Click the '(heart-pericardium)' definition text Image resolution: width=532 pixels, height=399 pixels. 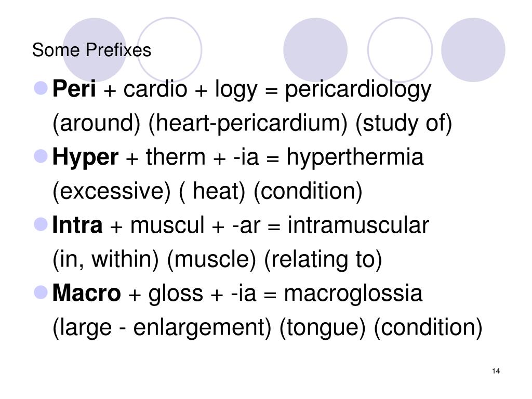(248, 124)
